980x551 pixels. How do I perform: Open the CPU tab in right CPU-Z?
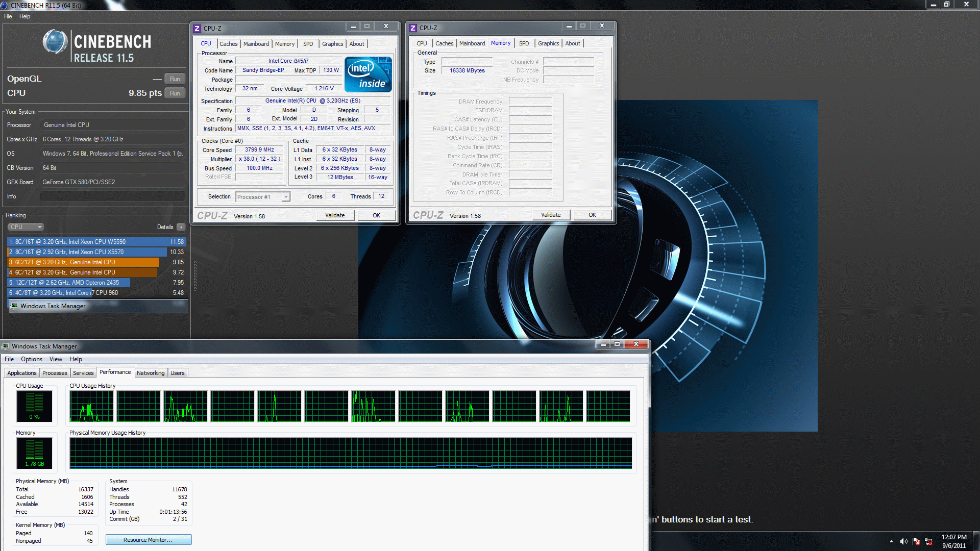click(422, 43)
